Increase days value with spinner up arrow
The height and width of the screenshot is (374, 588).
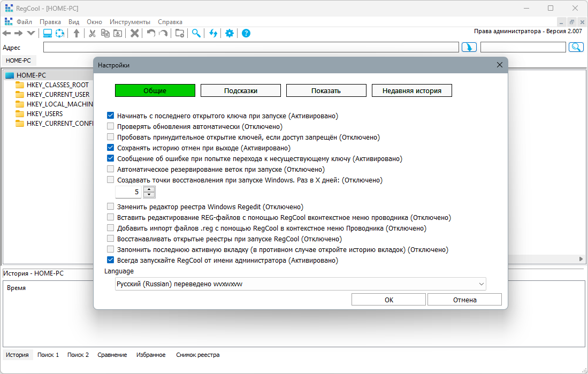(149, 189)
